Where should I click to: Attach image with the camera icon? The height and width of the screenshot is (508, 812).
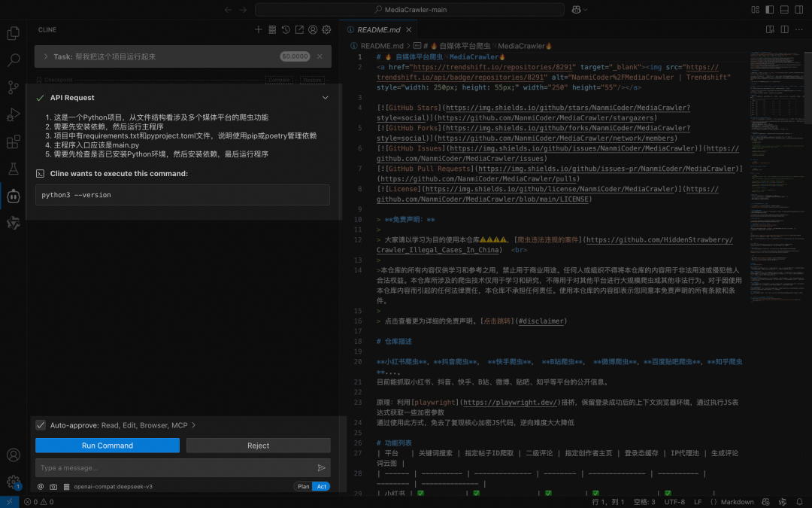pos(53,487)
